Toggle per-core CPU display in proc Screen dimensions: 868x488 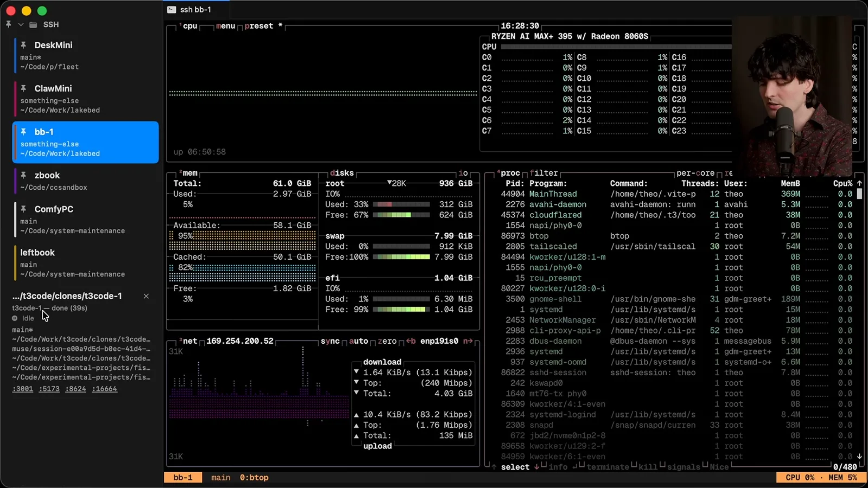click(x=696, y=173)
